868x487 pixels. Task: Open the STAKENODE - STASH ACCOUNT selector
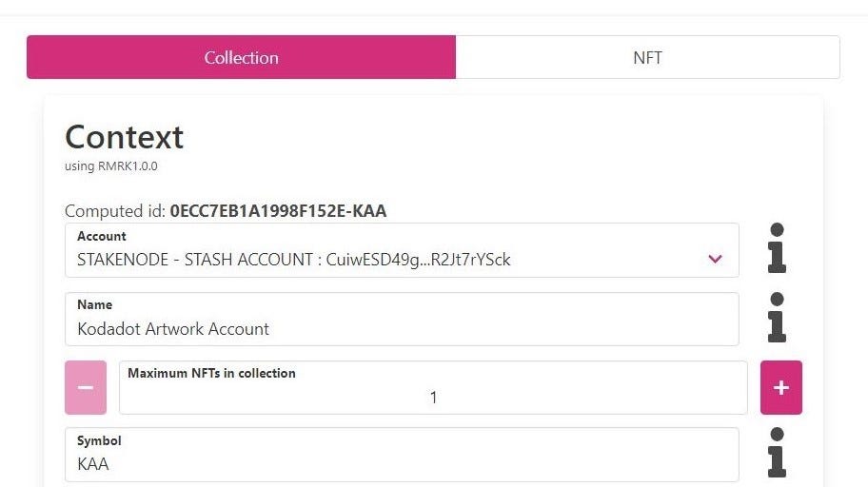click(x=402, y=250)
